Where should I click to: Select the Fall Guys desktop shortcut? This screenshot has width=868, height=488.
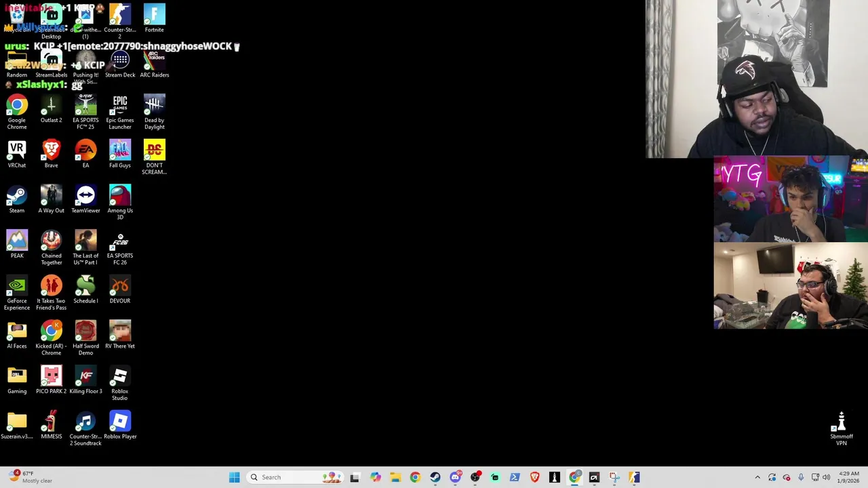120,155
